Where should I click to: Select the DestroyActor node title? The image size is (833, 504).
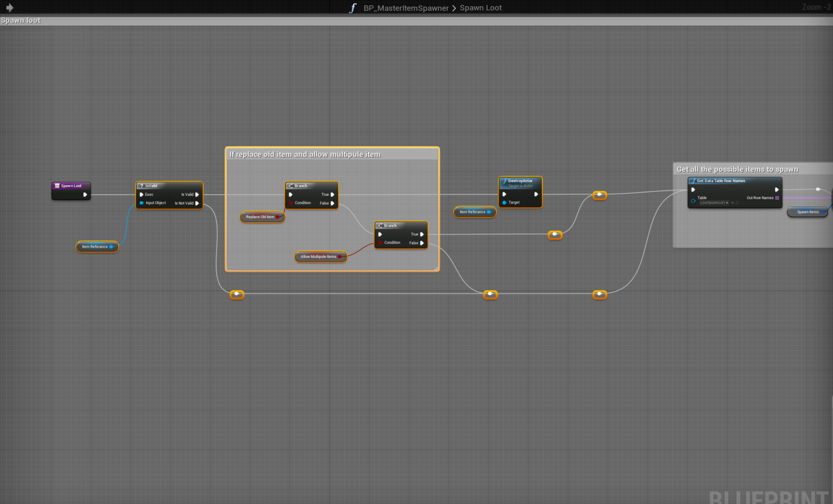(x=520, y=181)
